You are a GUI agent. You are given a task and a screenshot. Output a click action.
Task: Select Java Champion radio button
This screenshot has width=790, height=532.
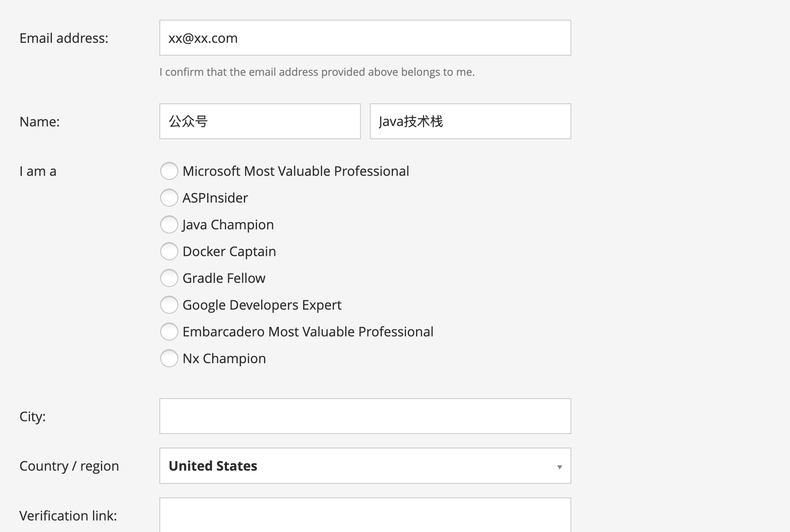point(169,224)
